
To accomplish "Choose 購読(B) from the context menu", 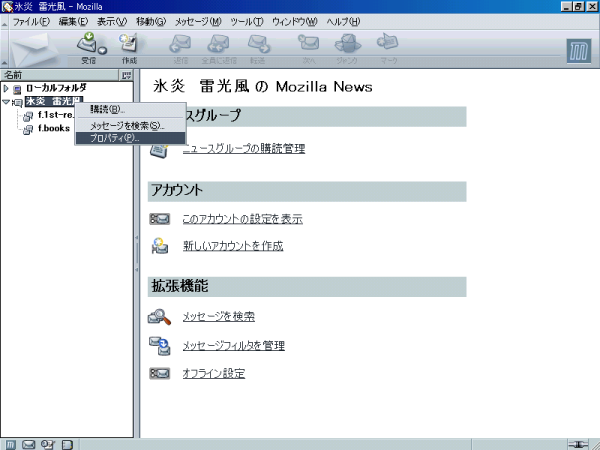I will click(130, 110).
